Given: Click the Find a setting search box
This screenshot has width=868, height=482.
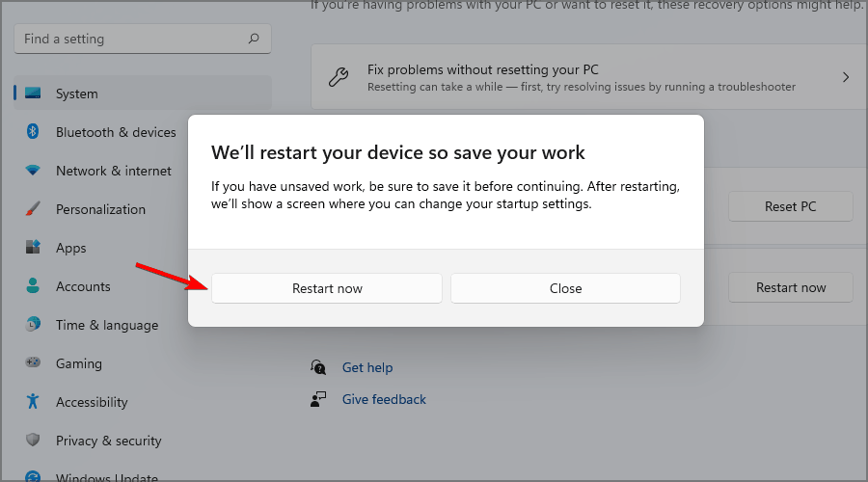Looking at the screenshot, I should click(x=130, y=40).
